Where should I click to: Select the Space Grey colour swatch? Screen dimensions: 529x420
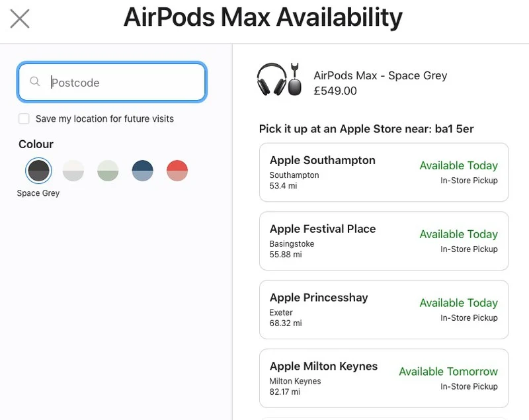38,170
